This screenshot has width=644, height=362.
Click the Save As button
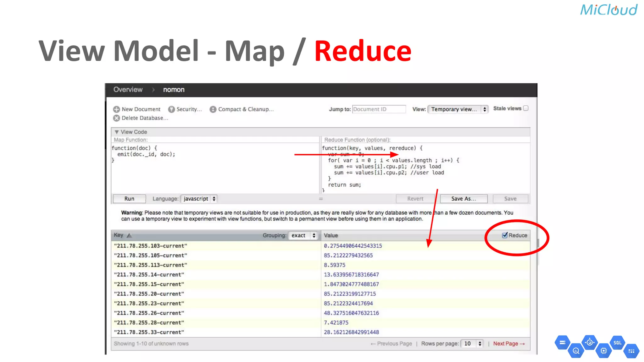click(464, 199)
